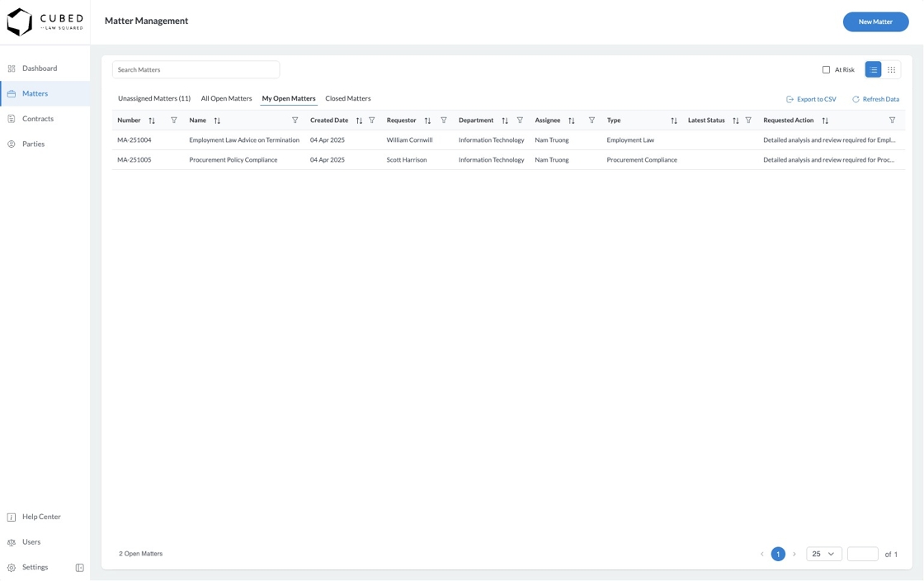
Task: Sort by Type column arrows
Action: pos(673,120)
